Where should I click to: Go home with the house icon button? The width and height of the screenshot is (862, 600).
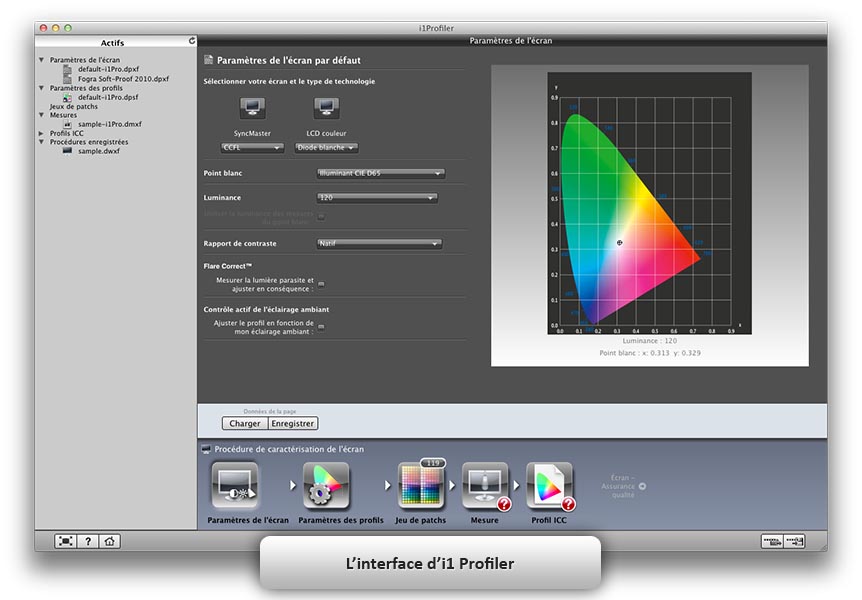pyautogui.click(x=109, y=541)
